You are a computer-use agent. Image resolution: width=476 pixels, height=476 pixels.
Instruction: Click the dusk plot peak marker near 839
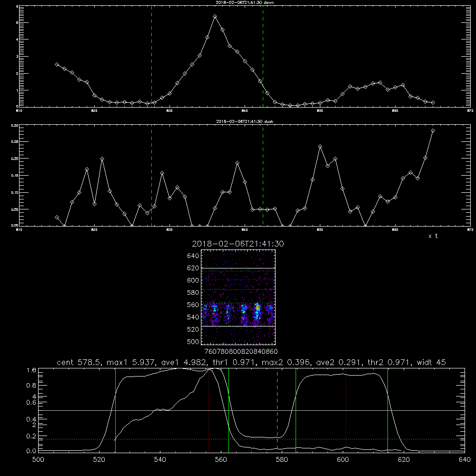238,163
